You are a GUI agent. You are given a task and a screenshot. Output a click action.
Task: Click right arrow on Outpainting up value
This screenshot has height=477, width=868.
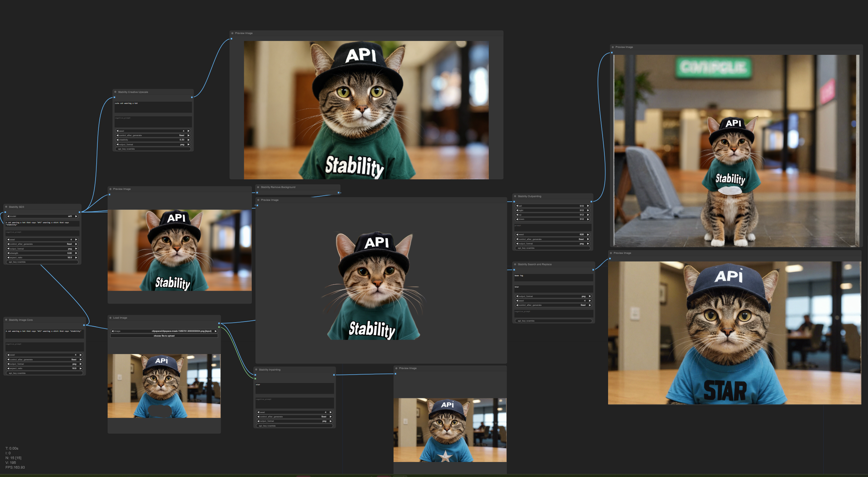pos(588,215)
